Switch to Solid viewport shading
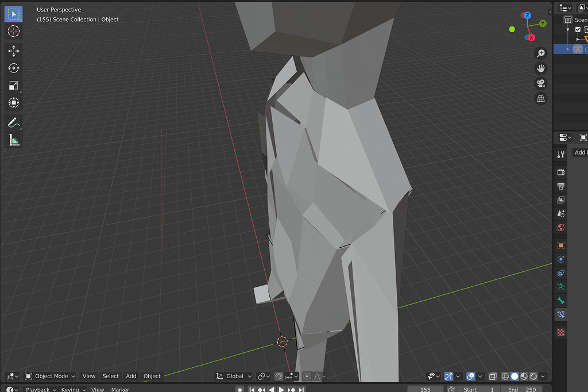This screenshot has width=588, height=392. pos(514,376)
